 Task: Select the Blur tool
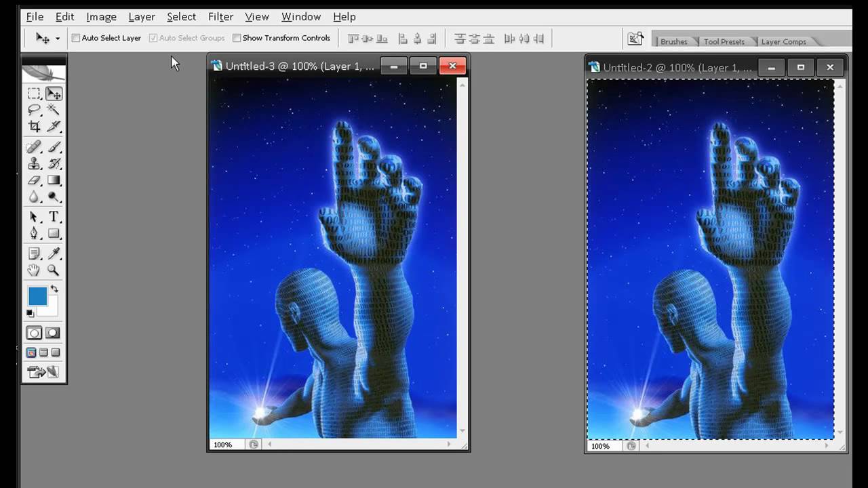(34, 197)
